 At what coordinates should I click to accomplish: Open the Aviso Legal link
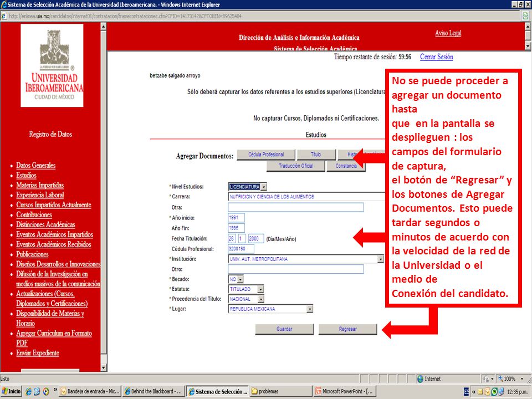448,33
